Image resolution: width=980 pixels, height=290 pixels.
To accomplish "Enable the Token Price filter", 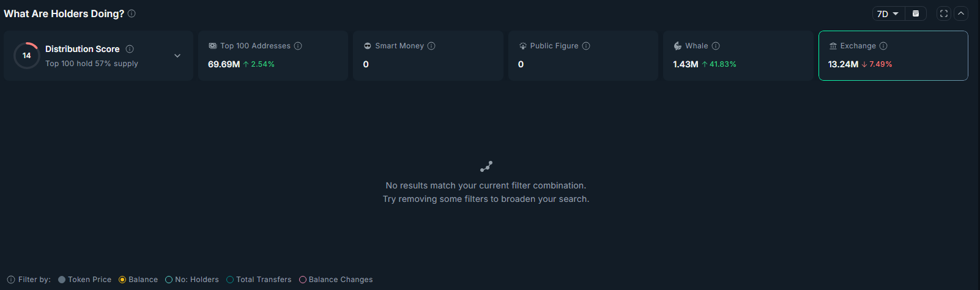I will click(62, 280).
